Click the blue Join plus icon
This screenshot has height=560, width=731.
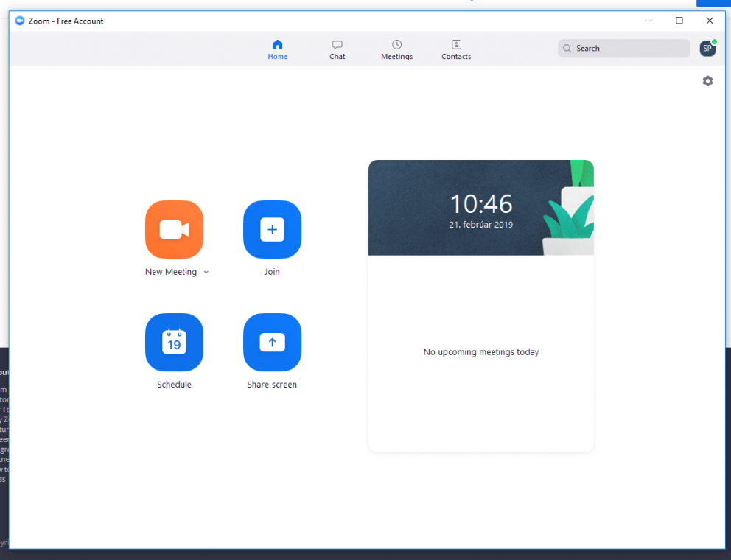[x=272, y=229]
